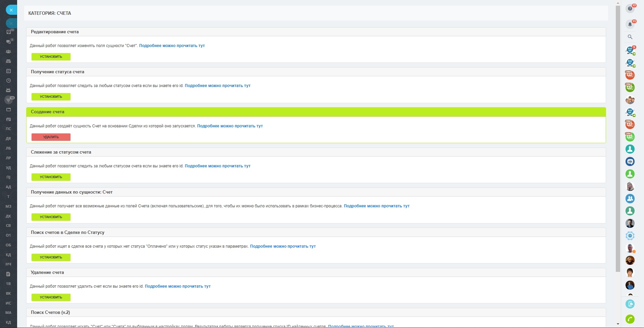Open the СВ item in left sidebar
644x328 pixels.
click(x=8, y=225)
